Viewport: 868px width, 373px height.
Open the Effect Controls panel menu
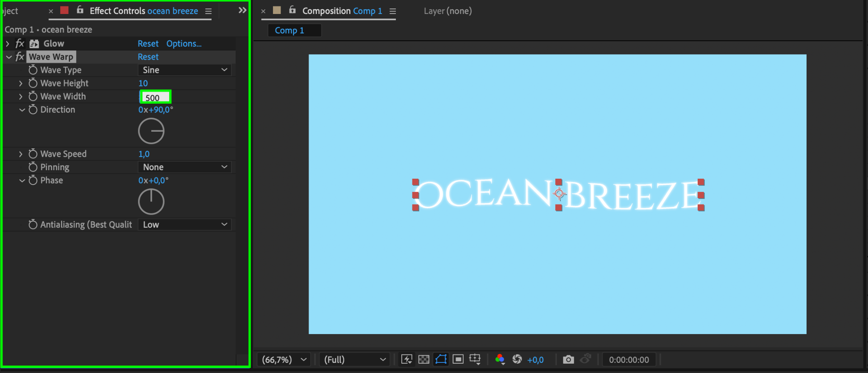(209, 11)
